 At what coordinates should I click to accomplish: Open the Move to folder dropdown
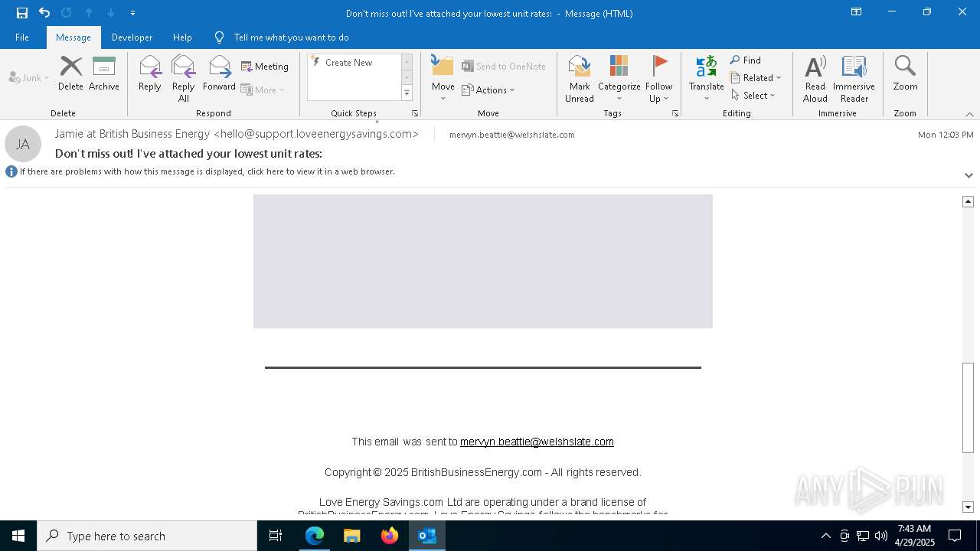[x=443, y=79]
